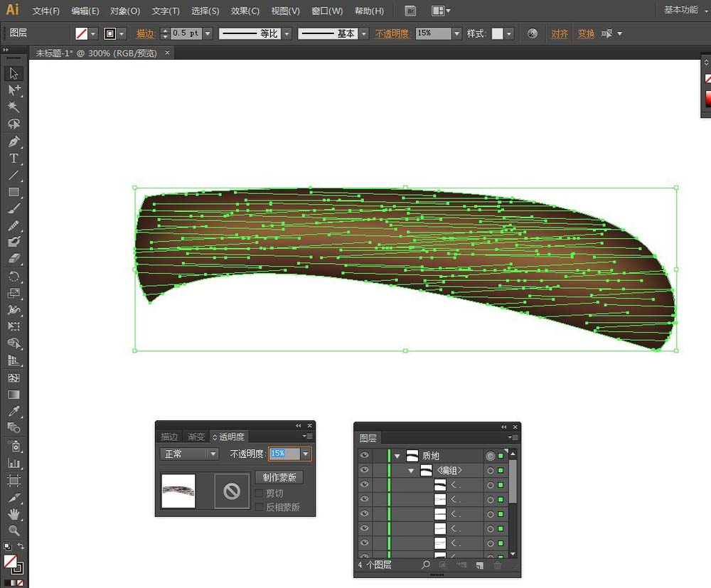Image resolution: width=711 pixels, height=588 pixels.
Task: Select the Magic Wand tool
Action: click(x=14, y=107)
